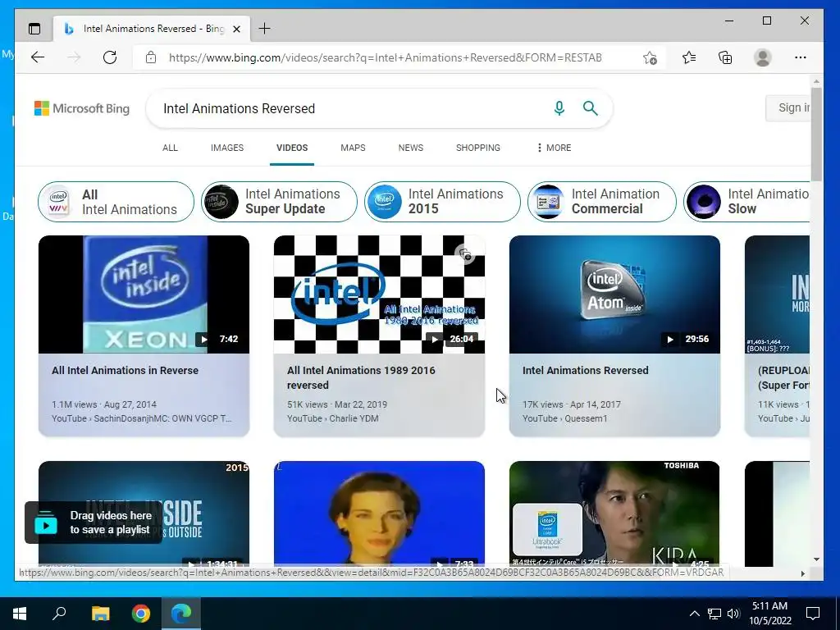Click 'YouTube › Quessem1' source text
Screen dimensions: 840x630
tap(564, 418)
